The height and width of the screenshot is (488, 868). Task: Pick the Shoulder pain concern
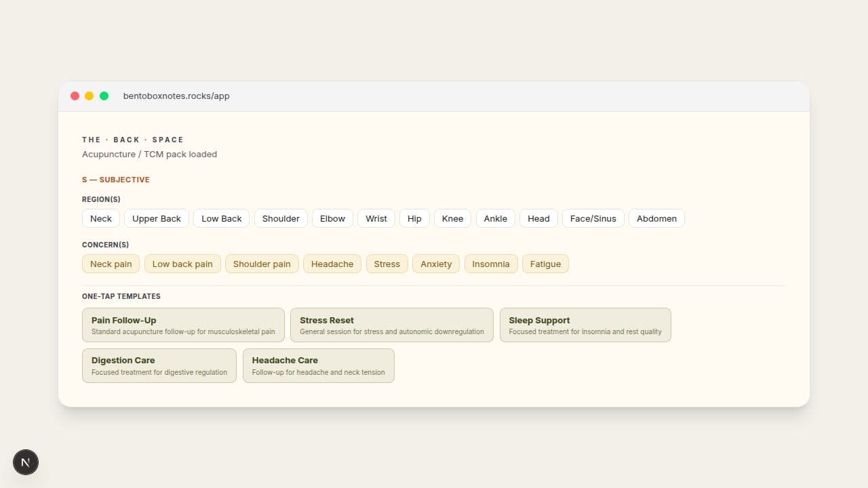262,264
